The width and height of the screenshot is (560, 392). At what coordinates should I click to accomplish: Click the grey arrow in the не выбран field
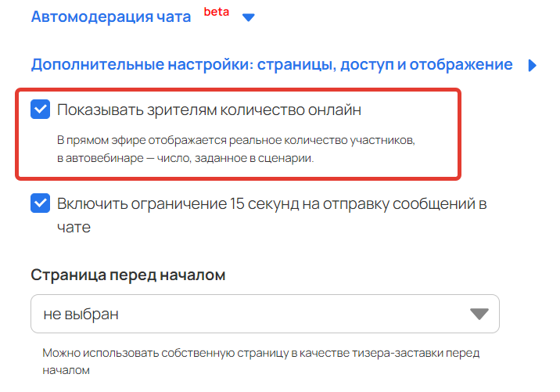479,314
